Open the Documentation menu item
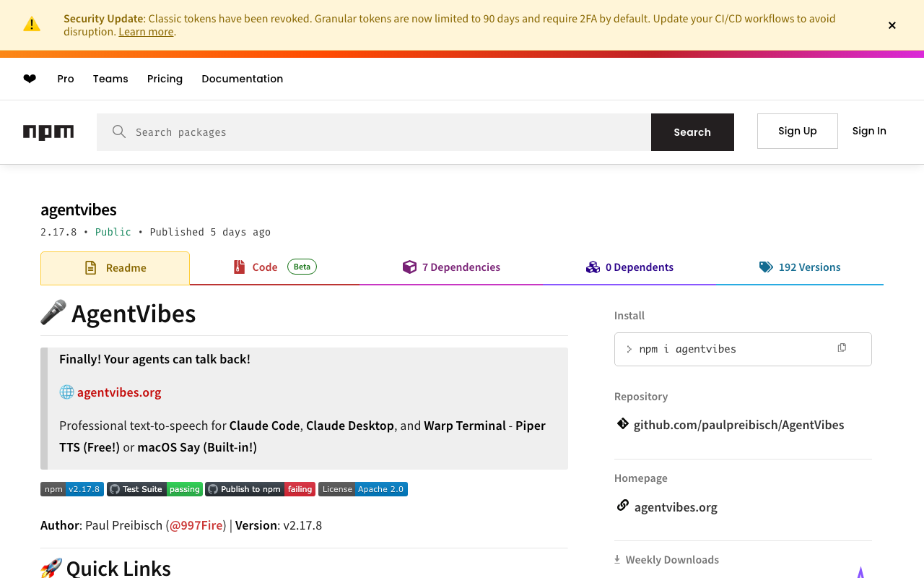 pyautogui.click(x=242, y=79)
